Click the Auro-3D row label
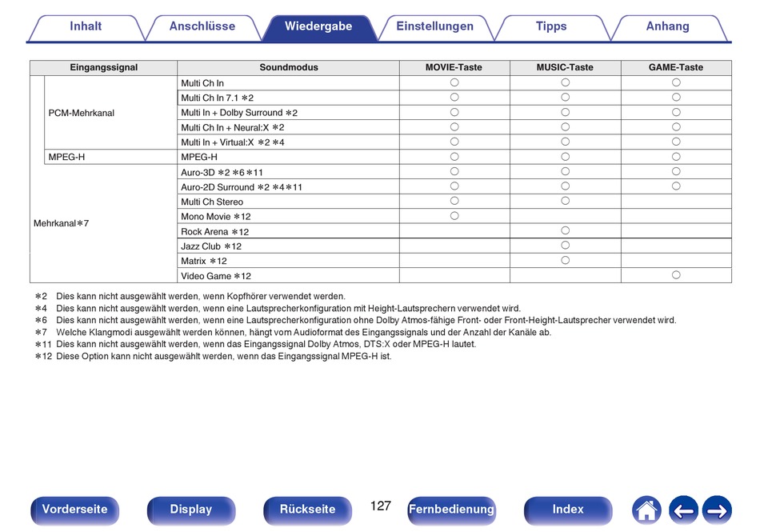The image size is (760, 532). coord(222,173)
